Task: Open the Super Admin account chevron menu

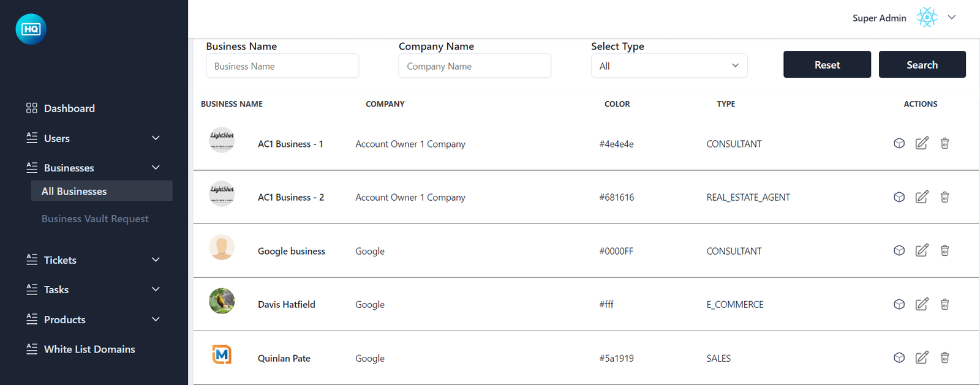Action: point(952,18)
